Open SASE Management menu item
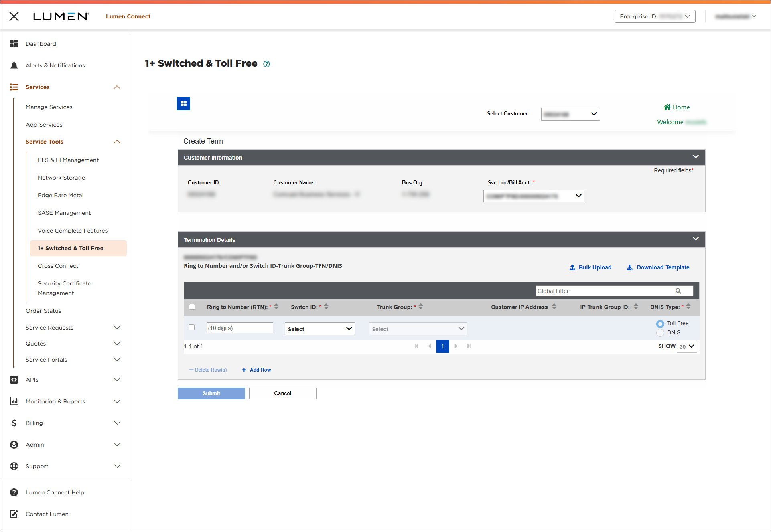 click(x=64, y=213)
